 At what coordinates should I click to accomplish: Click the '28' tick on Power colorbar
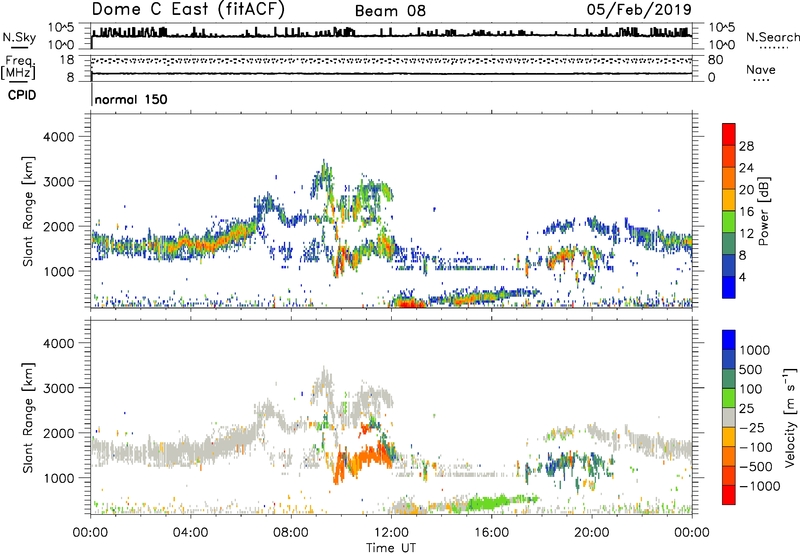click(x=746, y=146)
